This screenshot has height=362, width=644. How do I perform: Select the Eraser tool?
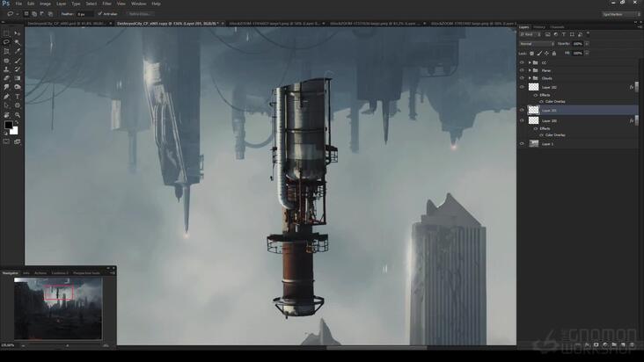pyautogui.click(x=6, y=78)
